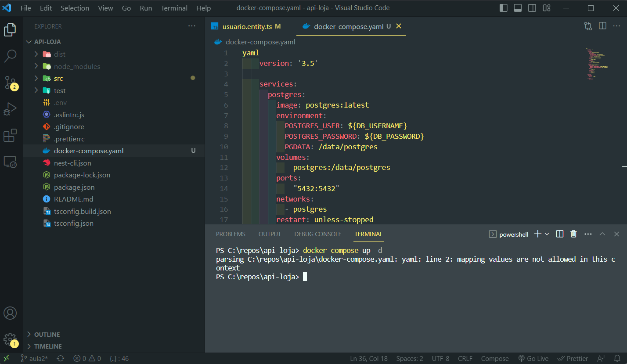Change the UTF-8 encoding
The width and height of the screenshot is (627, 364).
coord(440,358)
